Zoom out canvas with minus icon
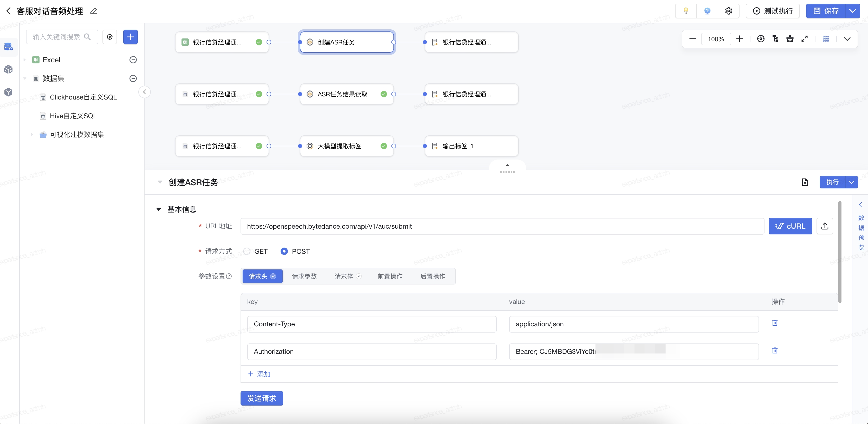Screen dimensions: 868x424 click(x=692, y=39)
